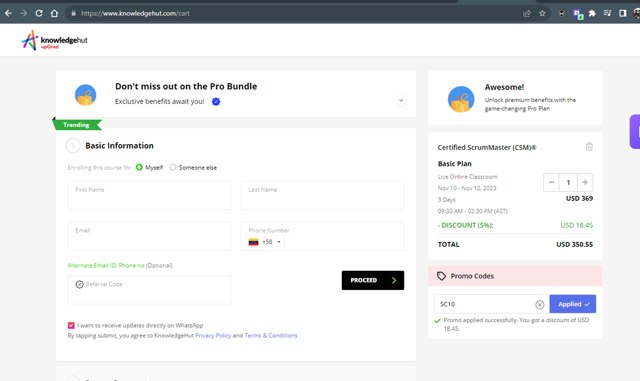This screenshot has width=640, height=381.
Task: Open the extensions puzzle icon
Action: [x=592, y=13]
